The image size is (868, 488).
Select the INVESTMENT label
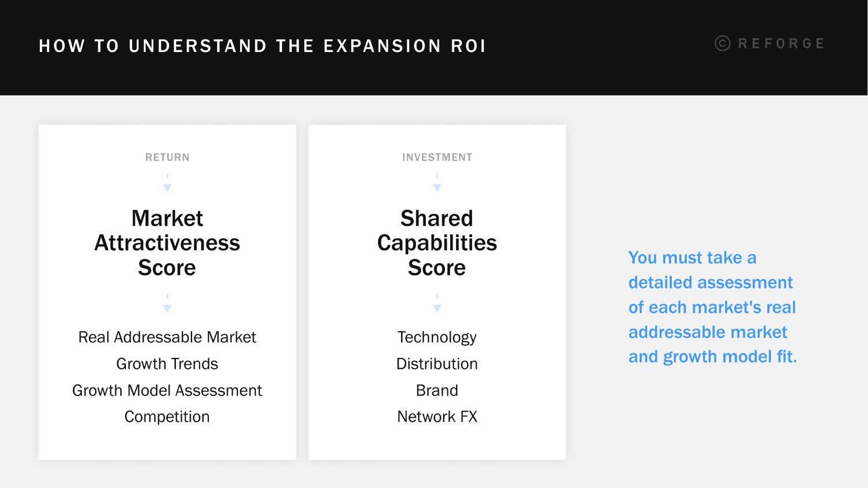(437, 157)
